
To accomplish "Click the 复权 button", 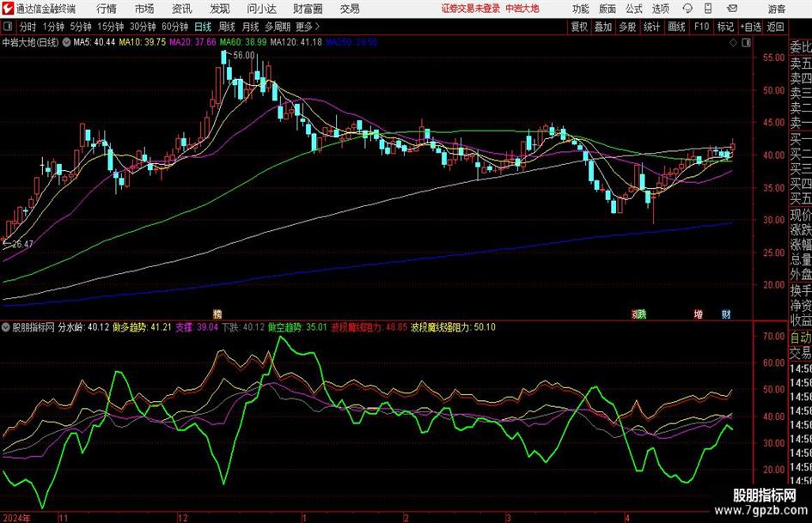I will pyautogui.click(x=579, y=27).
